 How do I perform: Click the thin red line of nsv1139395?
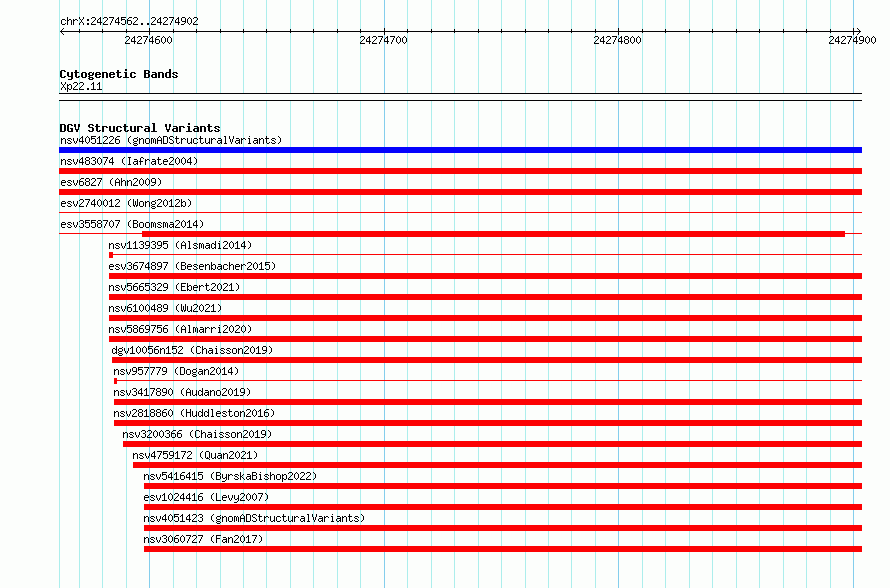coord(488,255)
